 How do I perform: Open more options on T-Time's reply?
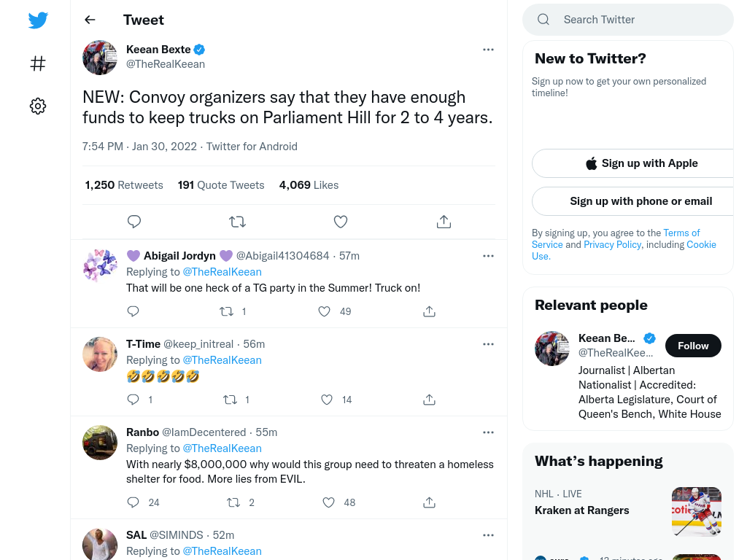pyautogui.click(x=488, y=344)
